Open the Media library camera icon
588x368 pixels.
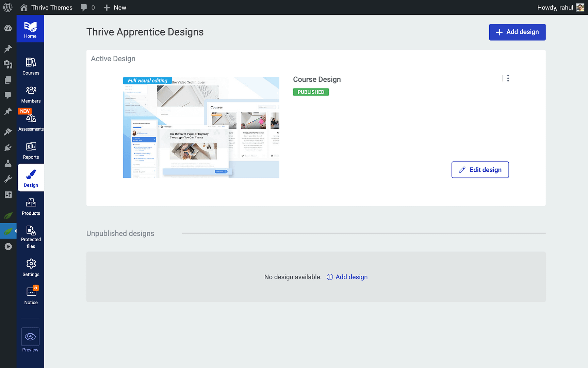8,64
